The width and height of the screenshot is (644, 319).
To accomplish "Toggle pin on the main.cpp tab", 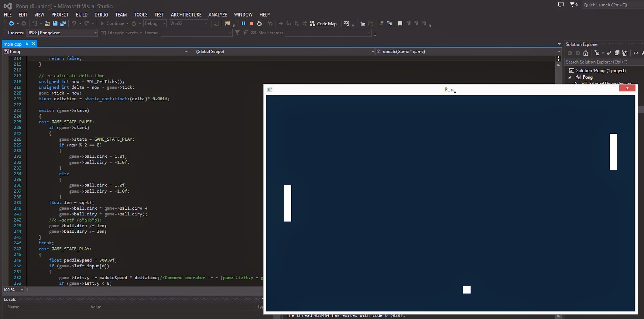I will coord(27,44).
